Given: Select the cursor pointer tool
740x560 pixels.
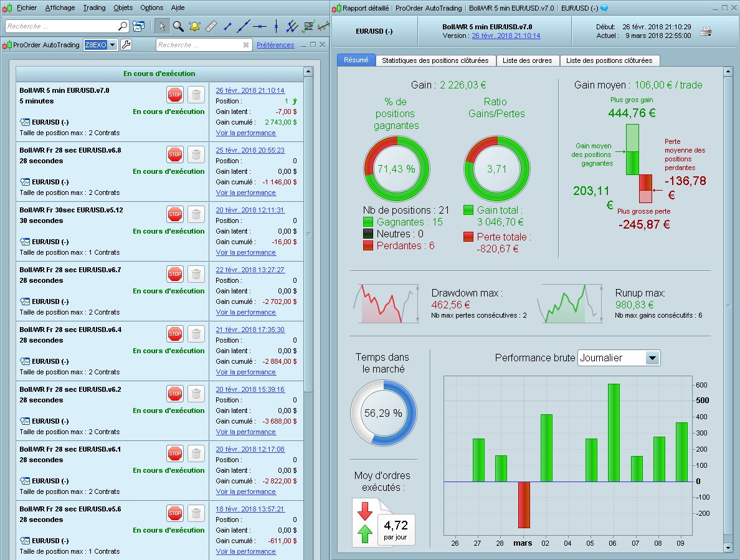Looking at the screenshot, I should (163, 26).
